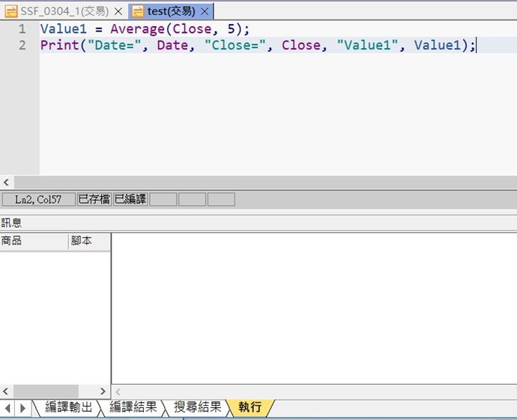
Task: Open the 編譯結果 tab
Action: tap(133, 407)
